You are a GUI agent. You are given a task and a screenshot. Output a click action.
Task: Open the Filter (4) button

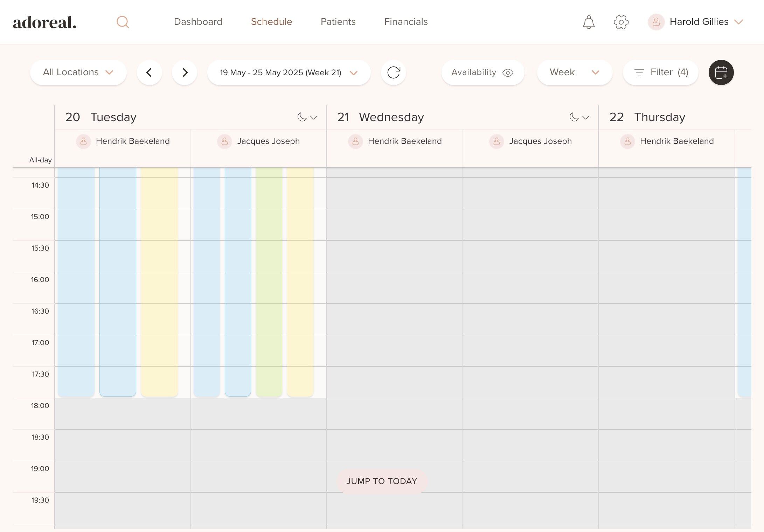click(x=660, y=72)
